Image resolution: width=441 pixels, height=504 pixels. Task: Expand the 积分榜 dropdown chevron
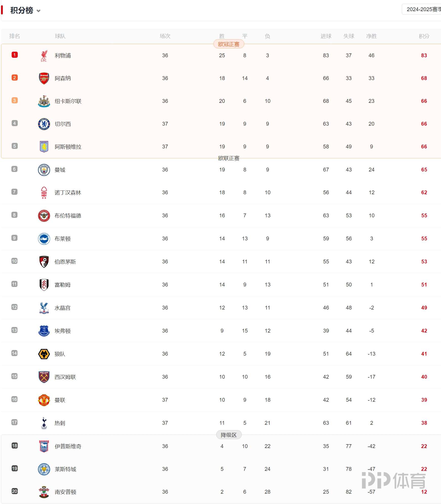pyautogui.click(x=38, y=11)
